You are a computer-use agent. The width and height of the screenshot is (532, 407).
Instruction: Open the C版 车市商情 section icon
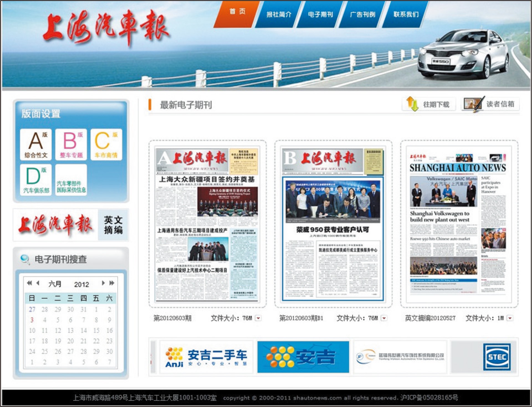coord(106,144)
